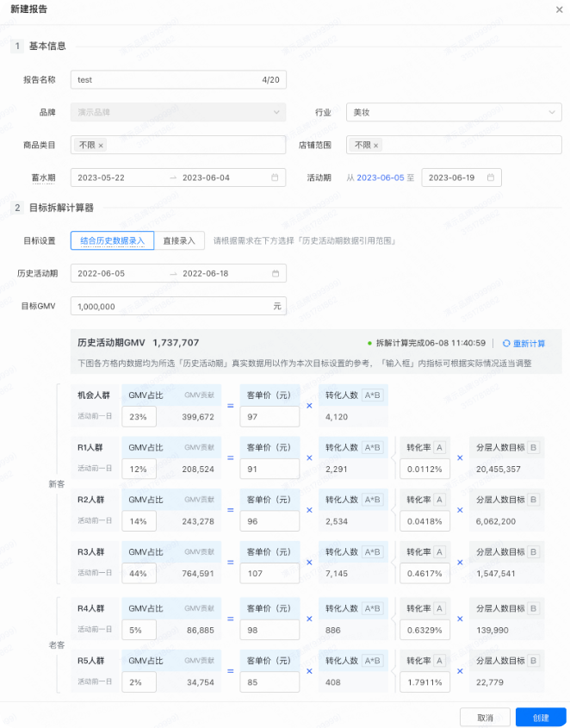570x728 pixels.
Task: Click the 活动期 end date 2023-06-19
Action: click(x=452, y=177)
